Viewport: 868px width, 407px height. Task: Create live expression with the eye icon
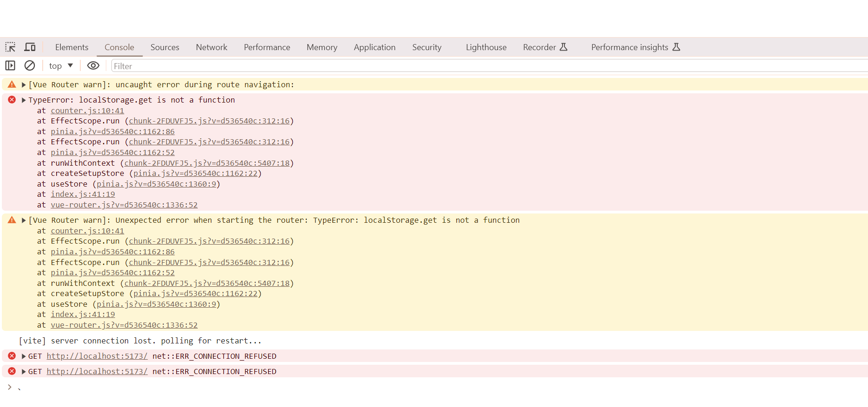click(x=93, y=65)
